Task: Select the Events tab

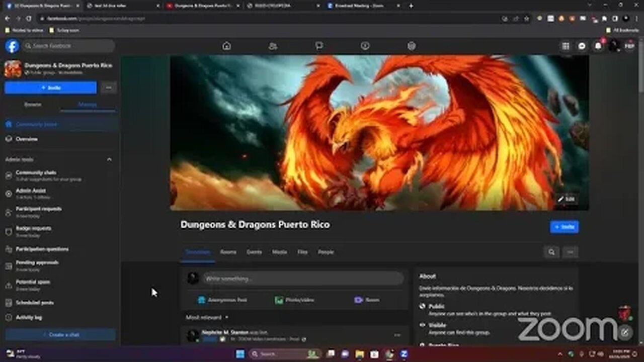Action: point(254,252)
